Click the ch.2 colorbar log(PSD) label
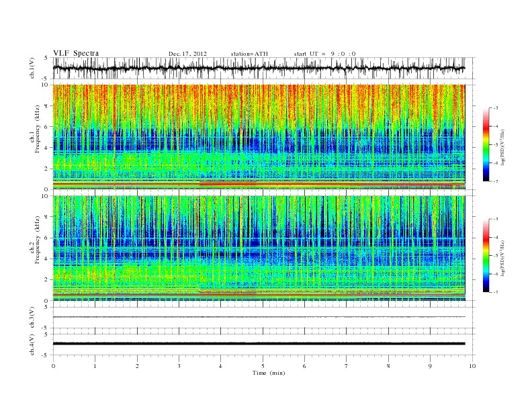 503,258
